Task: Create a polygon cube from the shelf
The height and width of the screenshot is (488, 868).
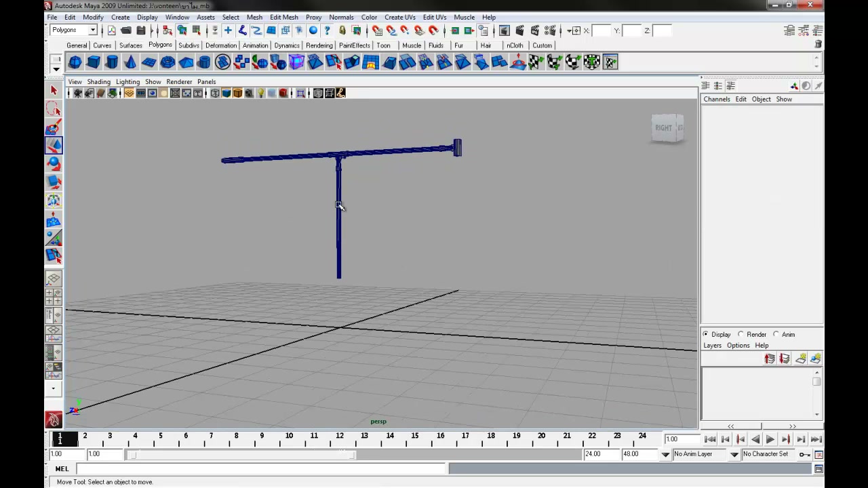Action: 93,62
